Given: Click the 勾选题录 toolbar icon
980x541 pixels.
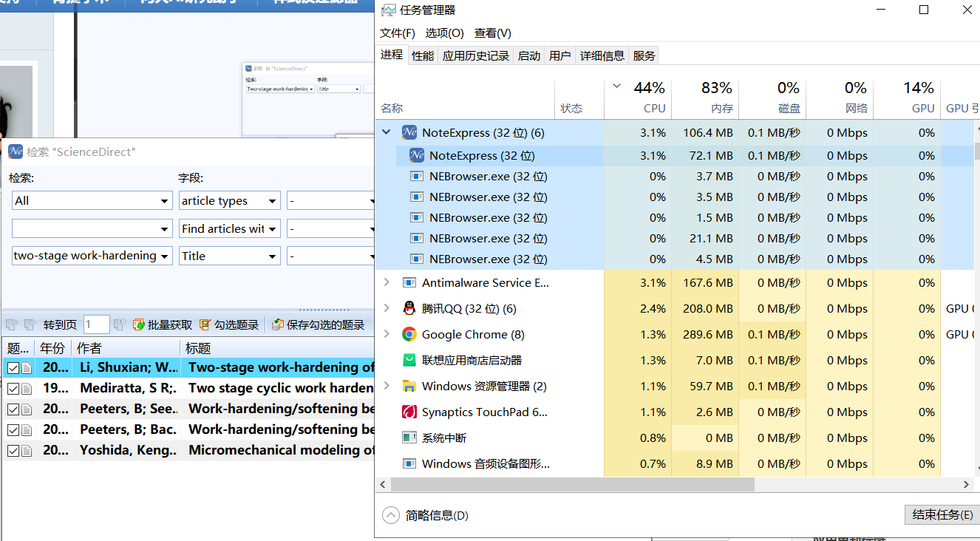Looking at the screenshot, I should point(205,324).
